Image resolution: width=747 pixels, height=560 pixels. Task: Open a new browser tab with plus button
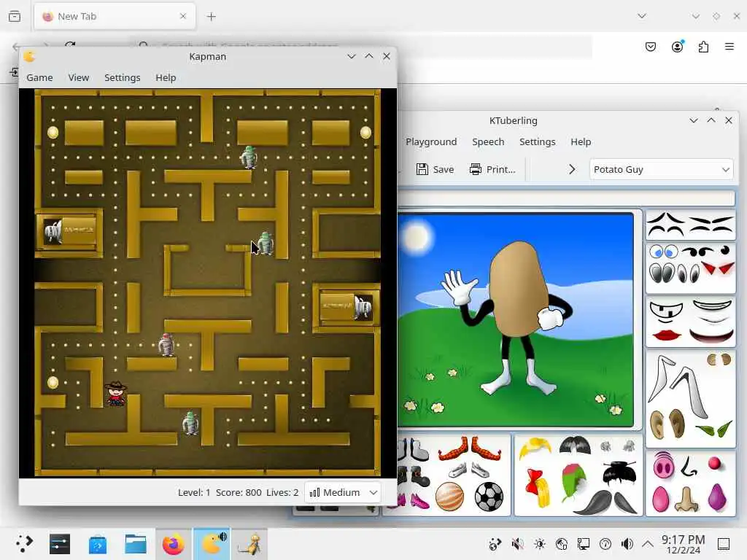[212, 17]
